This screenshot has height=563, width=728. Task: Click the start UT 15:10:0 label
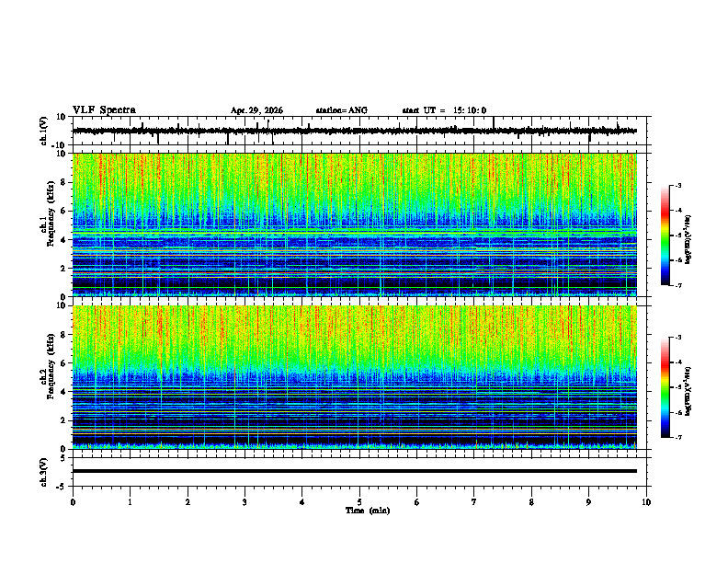pos(444,110)
